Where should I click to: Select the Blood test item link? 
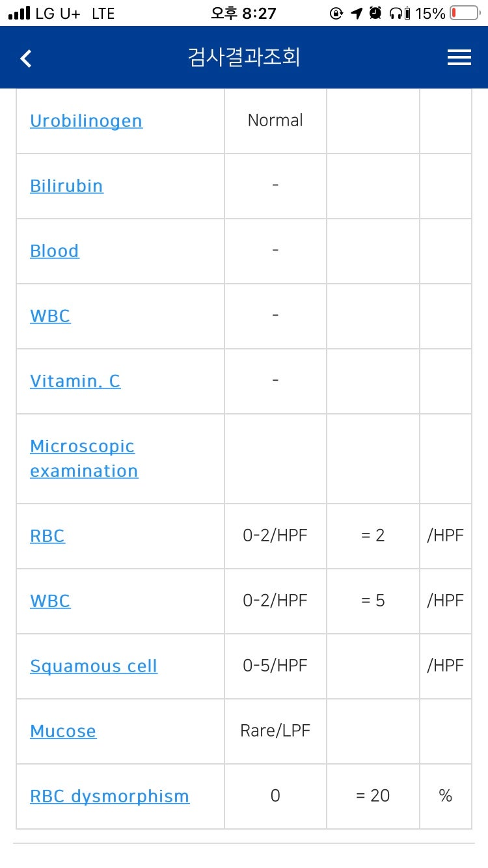pos(55,251)
